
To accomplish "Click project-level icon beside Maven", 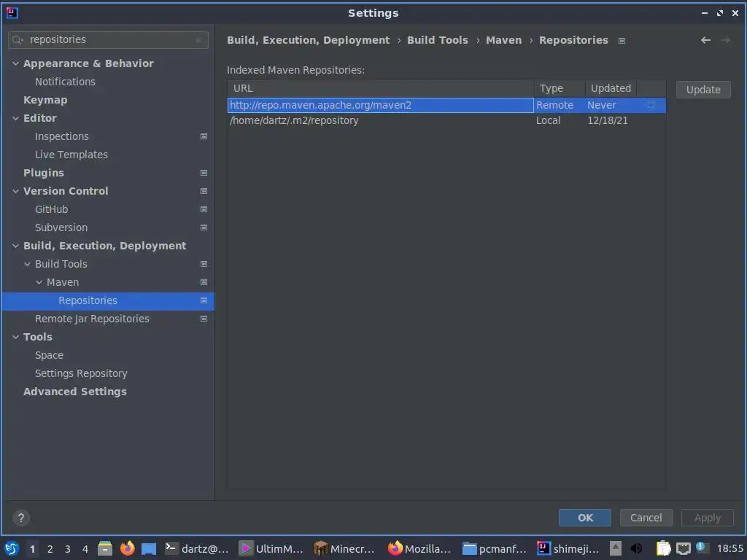I will 204,282.
